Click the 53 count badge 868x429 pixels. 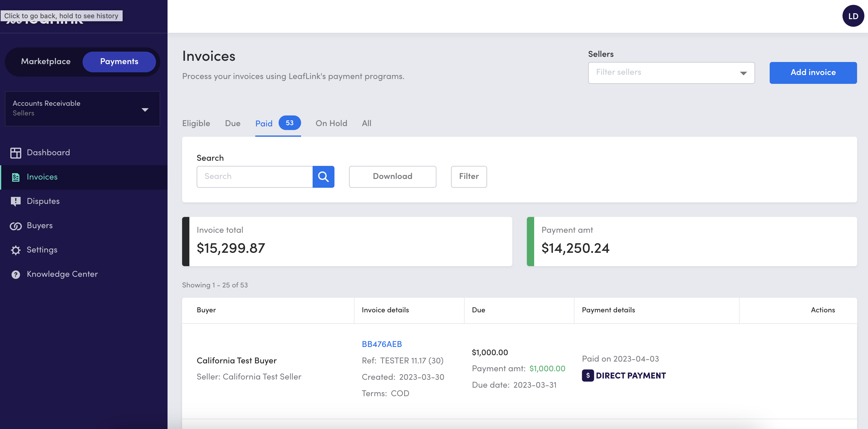click(290, 123)
